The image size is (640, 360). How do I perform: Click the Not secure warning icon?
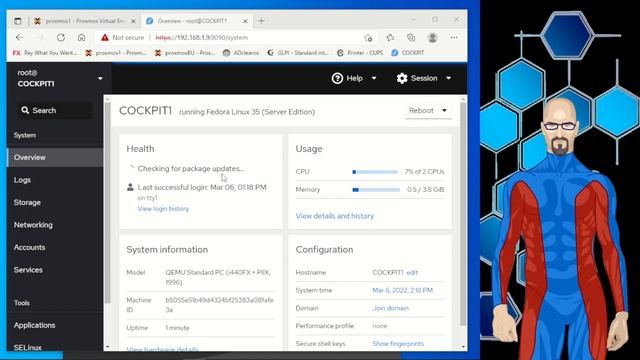click(x=105, y=37)
